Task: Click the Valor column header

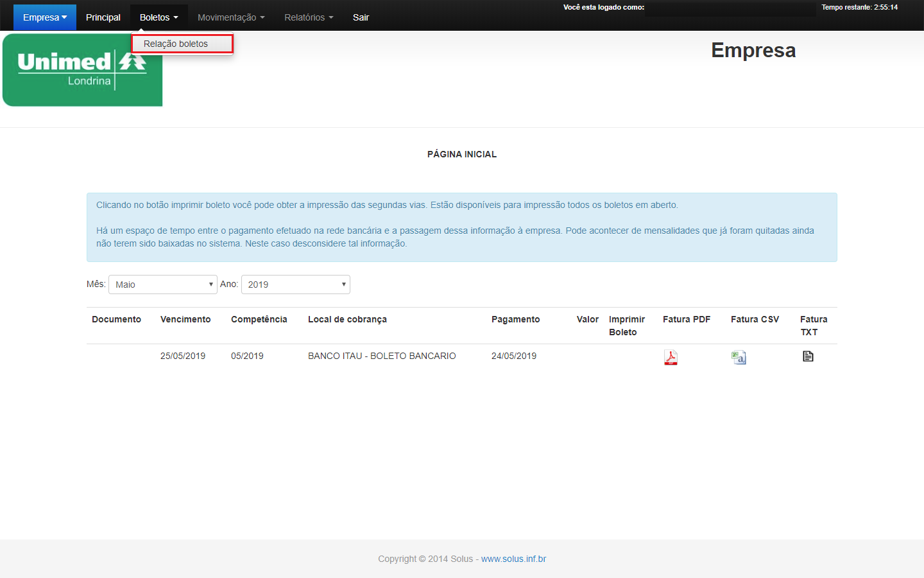Action: pyautogui.click(x=588, y=319)
